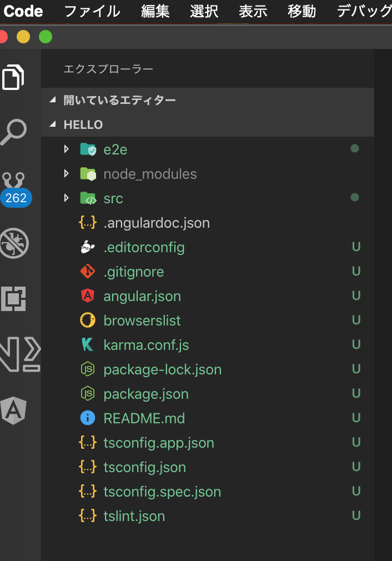392x561 pixels.
Task: Open the Extensions view icon
Action: coord(13,299)
